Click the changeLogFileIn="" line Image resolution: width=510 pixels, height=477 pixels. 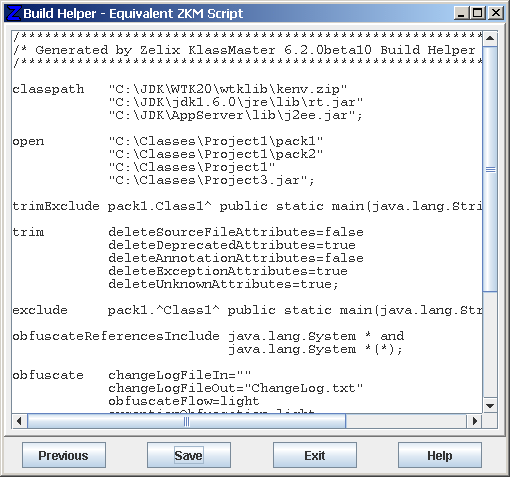(x=180, y=375)
